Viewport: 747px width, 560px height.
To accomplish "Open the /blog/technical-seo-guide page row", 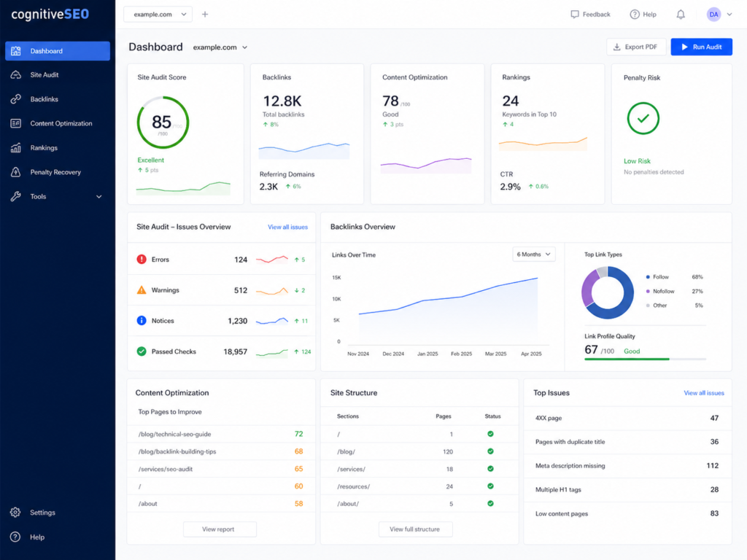I will pos(221,434).
